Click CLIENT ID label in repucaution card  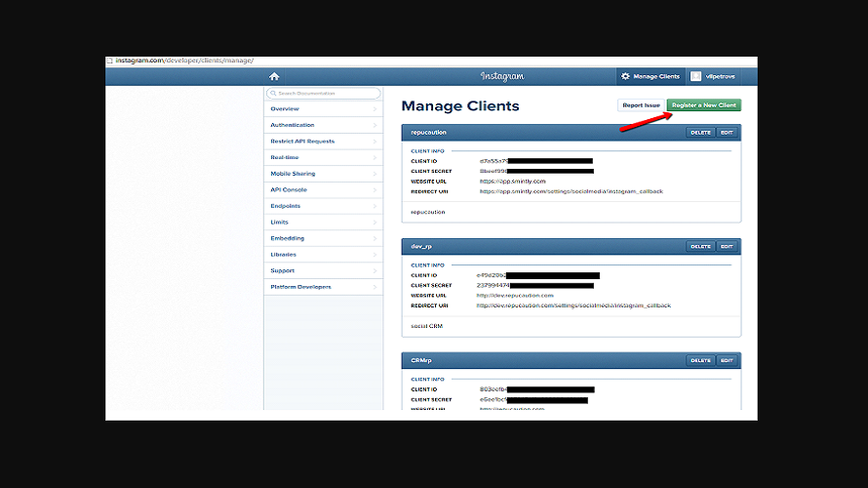(424, 161)
